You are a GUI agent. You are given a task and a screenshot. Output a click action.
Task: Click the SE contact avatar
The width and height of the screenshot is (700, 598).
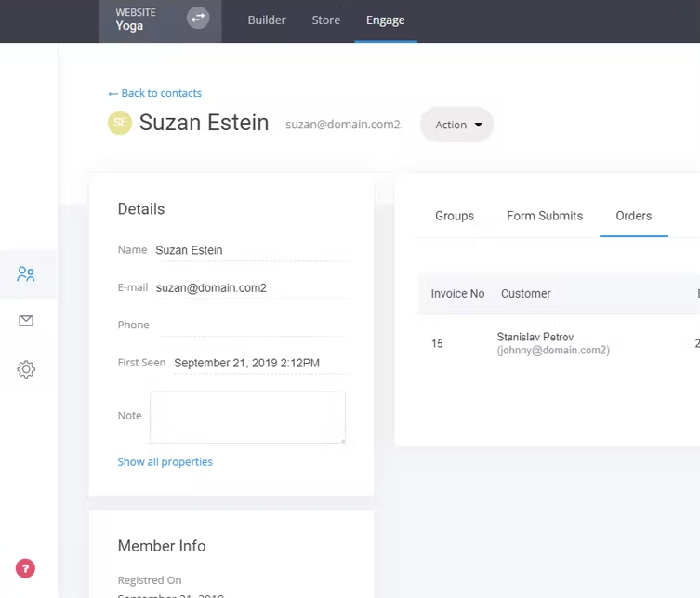[119, 123]
